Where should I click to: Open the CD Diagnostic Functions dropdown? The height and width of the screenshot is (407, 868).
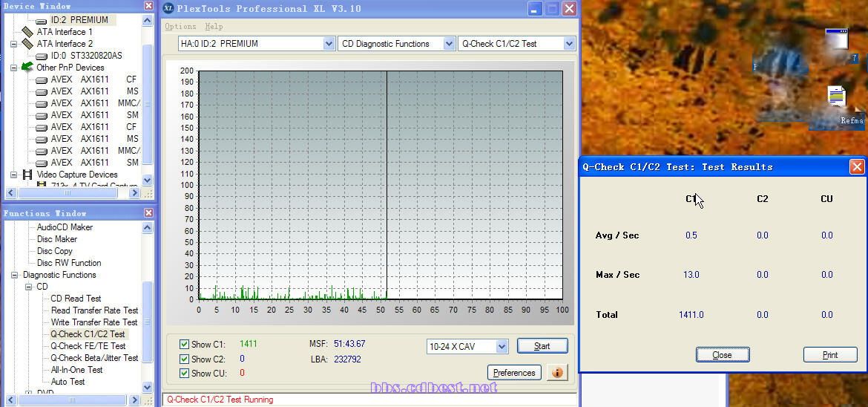tap(449, 44)
